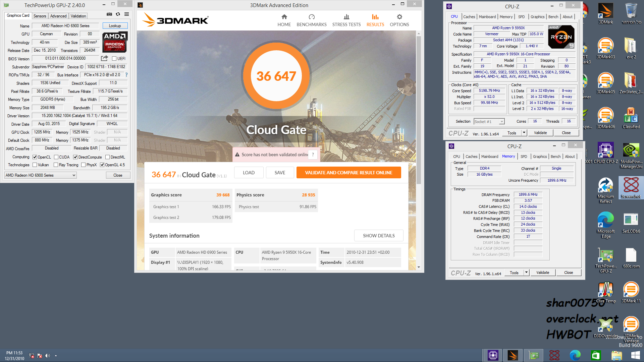Open the Caches tab in upper CPU-Z
This screenshot has height=362, width=644.
[469, 17]
